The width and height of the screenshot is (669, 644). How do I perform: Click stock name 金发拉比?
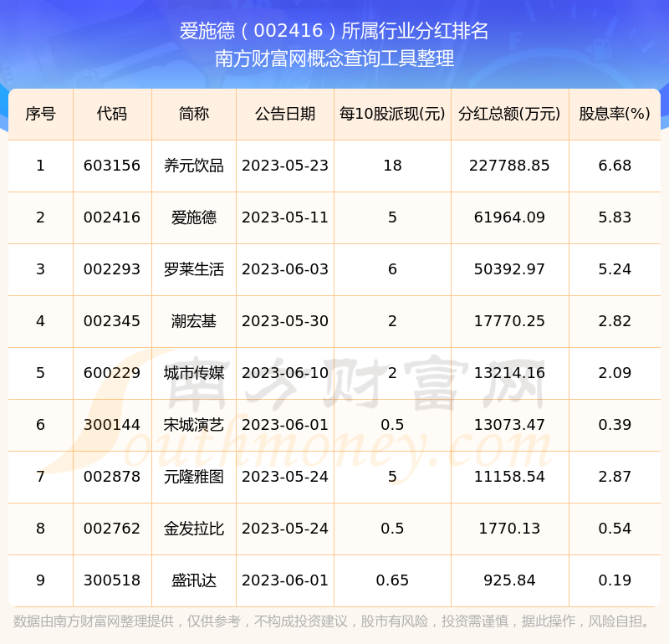(194, 529)
